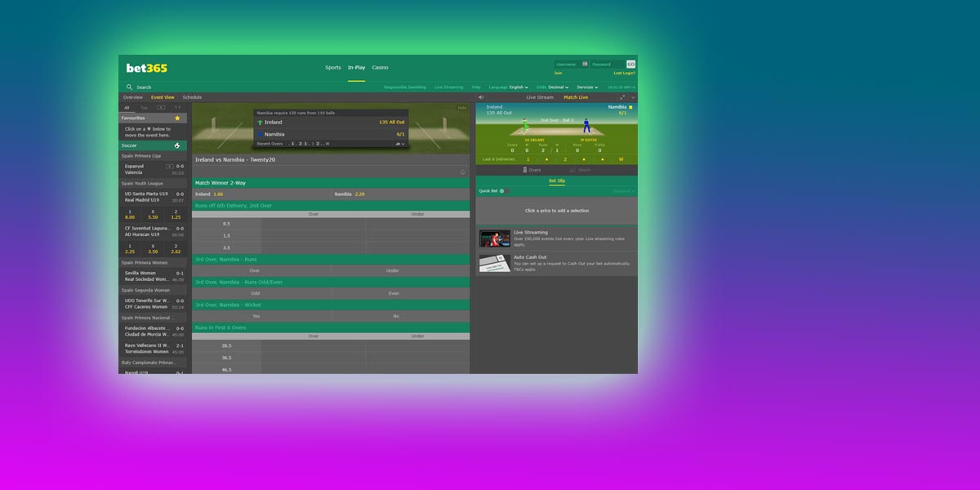Open the Schedule tab
The width and height of the screenshot is (980, 490).
click(x=192, y=97)
